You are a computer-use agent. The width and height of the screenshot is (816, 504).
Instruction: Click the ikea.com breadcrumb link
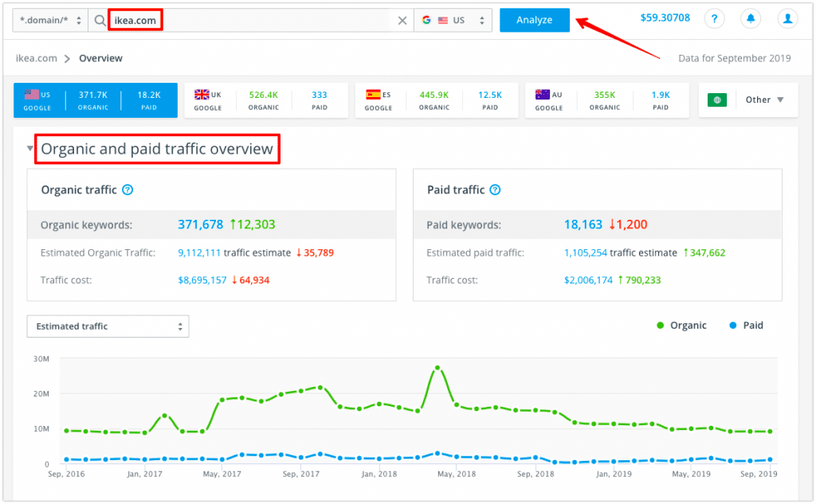pos(37,58)
